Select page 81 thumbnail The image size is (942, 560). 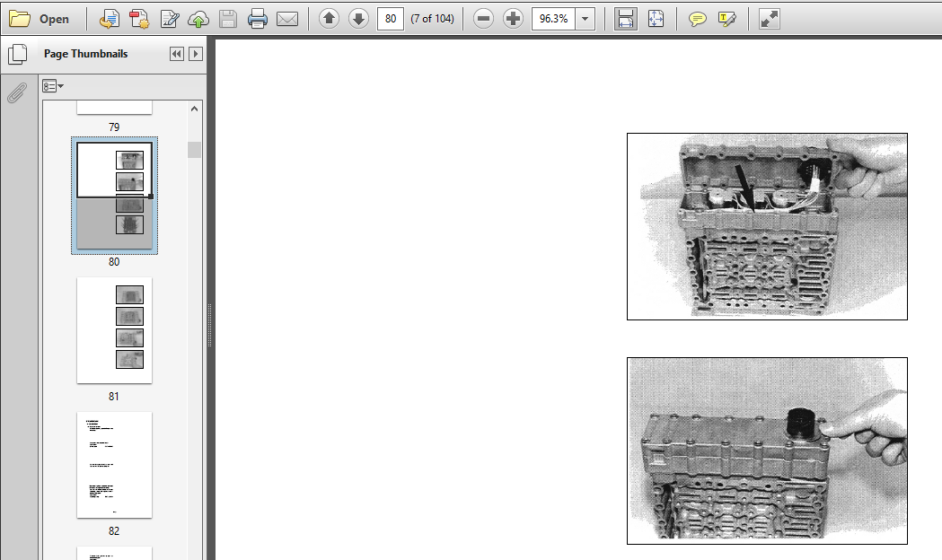pyautogui.click(x=114, y=330)
